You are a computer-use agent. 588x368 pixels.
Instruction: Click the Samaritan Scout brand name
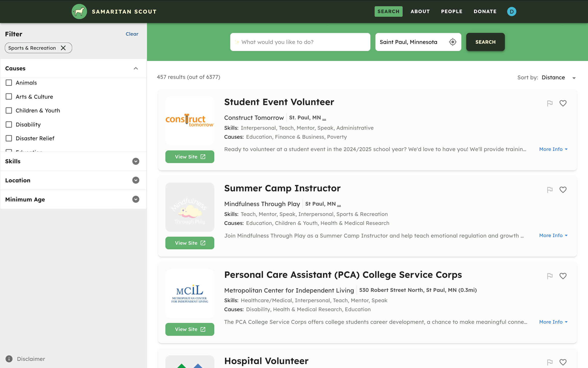click(x=124, y=11)
